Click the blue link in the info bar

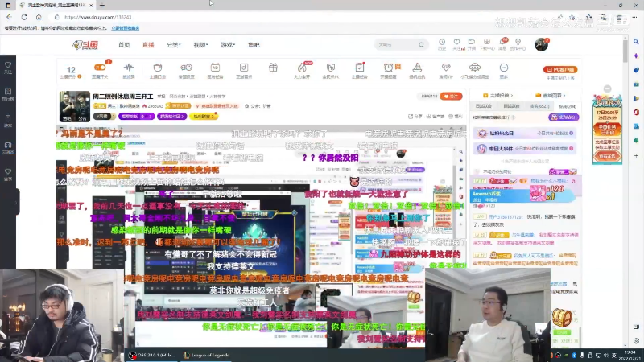(126, 28)
